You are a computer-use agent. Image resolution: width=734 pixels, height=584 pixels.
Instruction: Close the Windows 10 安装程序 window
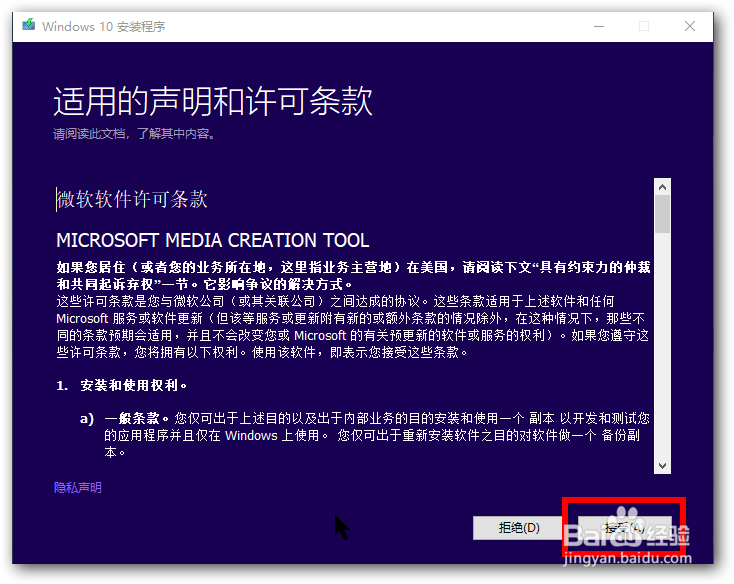coord(690,27)
